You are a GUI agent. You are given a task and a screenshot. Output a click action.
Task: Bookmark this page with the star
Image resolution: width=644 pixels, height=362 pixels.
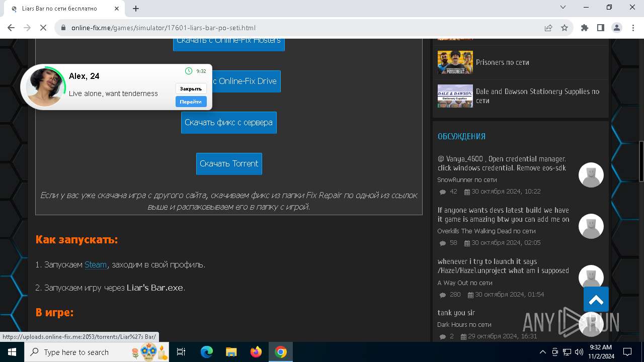[x=565, y=28]
